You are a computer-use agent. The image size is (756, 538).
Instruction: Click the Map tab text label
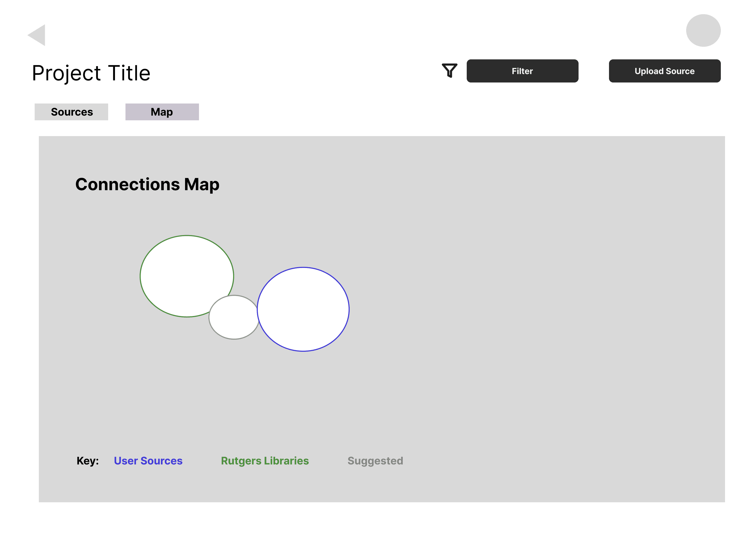point(161,112)
